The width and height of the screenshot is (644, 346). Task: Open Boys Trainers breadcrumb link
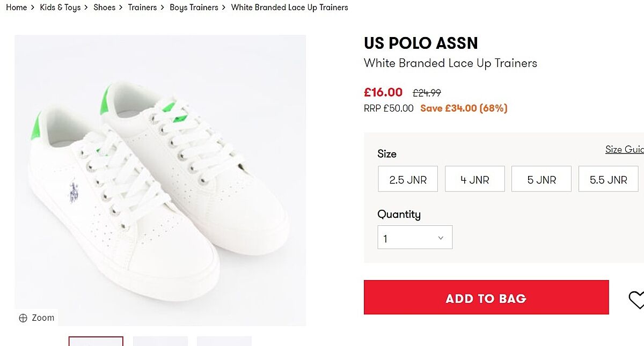coord(194,8)
